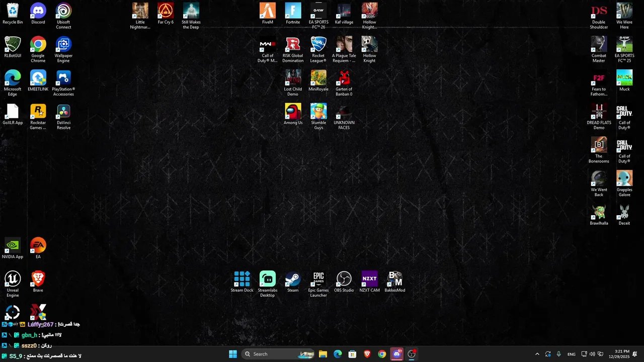Launch the Muck game shortcut
644x362 pixels.
pos(624,80)
